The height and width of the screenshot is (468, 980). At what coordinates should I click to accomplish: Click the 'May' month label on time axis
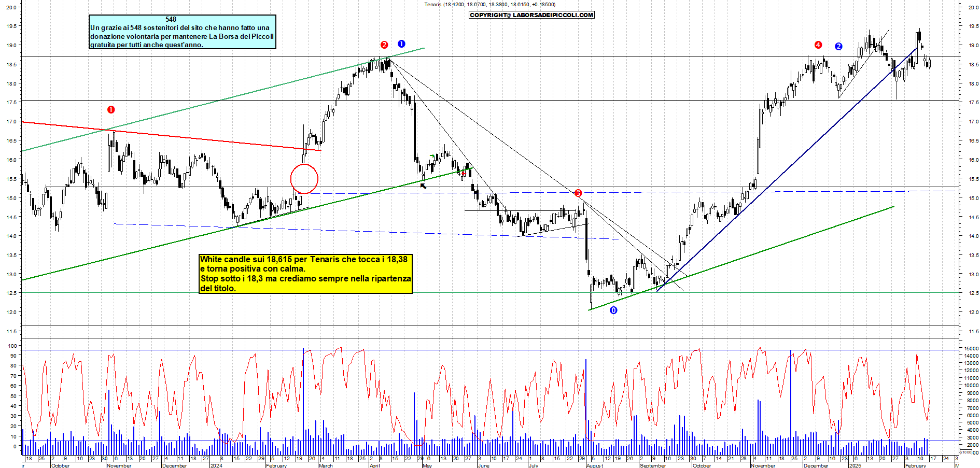(x=427, y=465)
